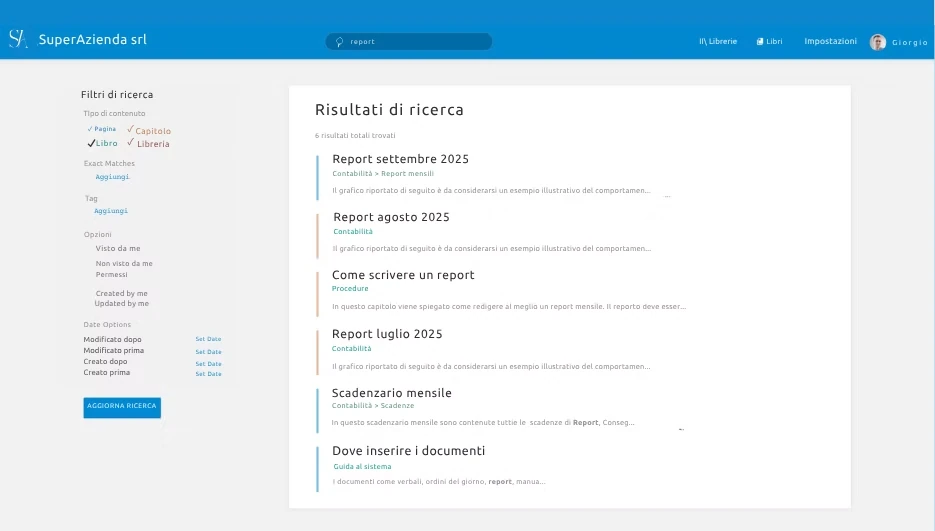Viewport: 935px width, 531px height.
Task: Select the Visto da me option
Action: click(x=118, y=248)
